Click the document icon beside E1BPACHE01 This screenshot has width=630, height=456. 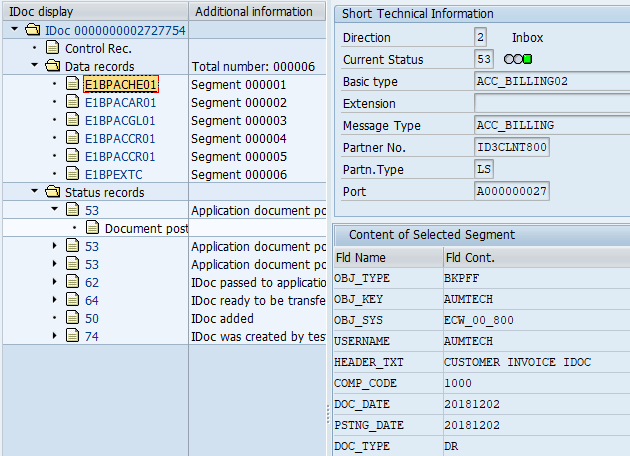72,85
